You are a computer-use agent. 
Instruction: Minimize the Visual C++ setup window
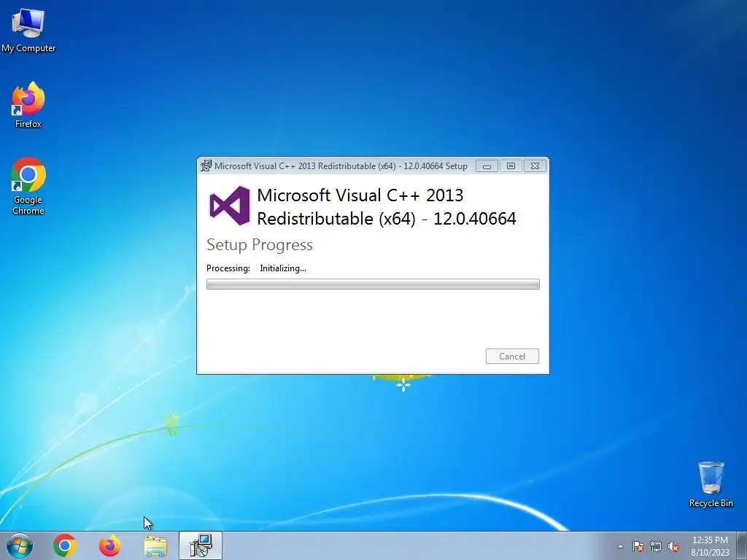point(487,166)
